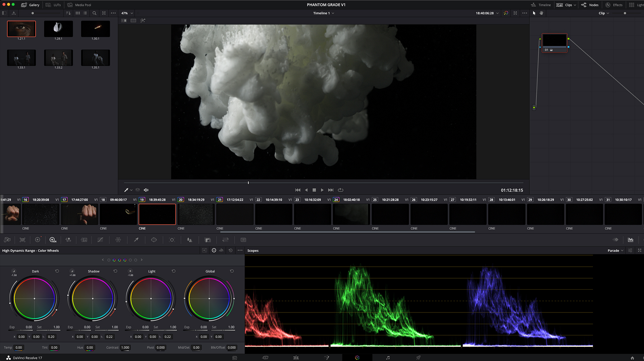644x361 pixels.
Task: Open the Parade scope type dropdown
Action: (615, 251)
